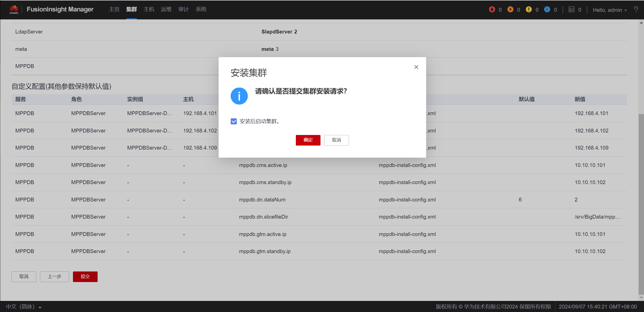Viewport: 644px width, 312px height.
Task: Click 取消 button in dialog
Action: (336, 140)
